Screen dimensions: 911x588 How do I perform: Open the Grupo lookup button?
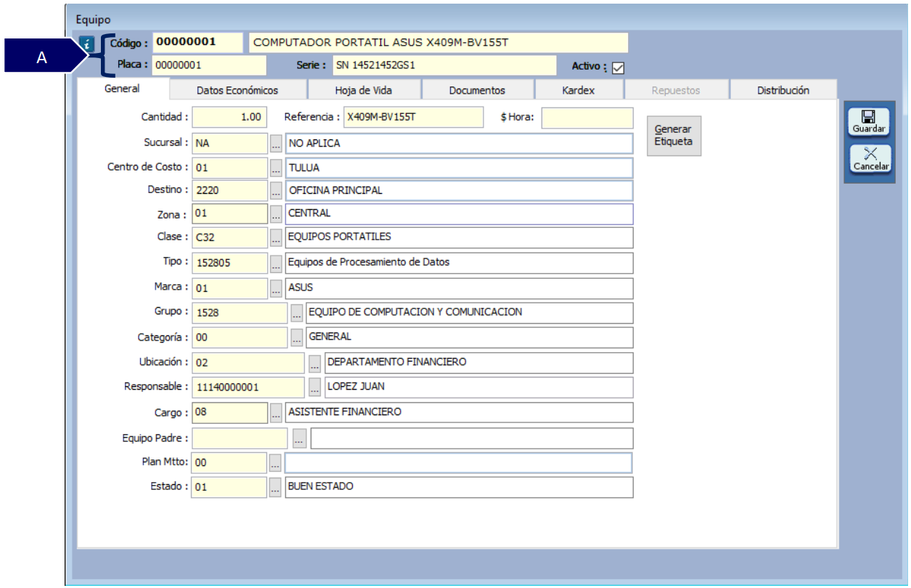coord(296,313)
